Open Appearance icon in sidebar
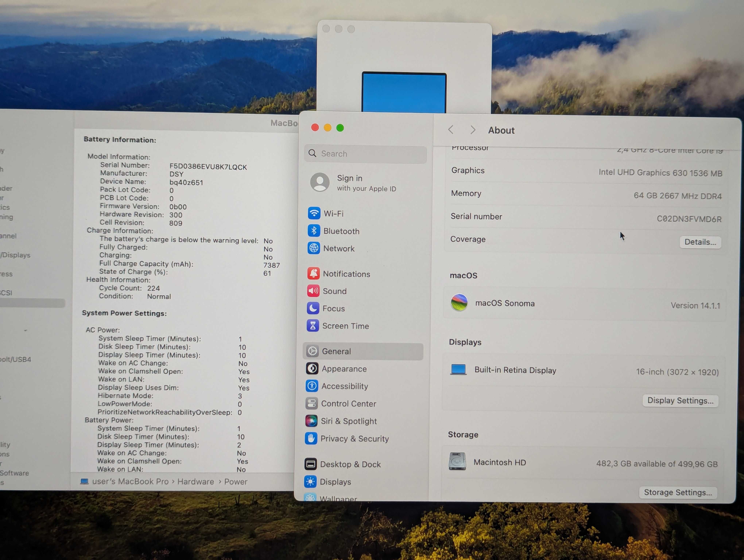 [x=312, y=368]
